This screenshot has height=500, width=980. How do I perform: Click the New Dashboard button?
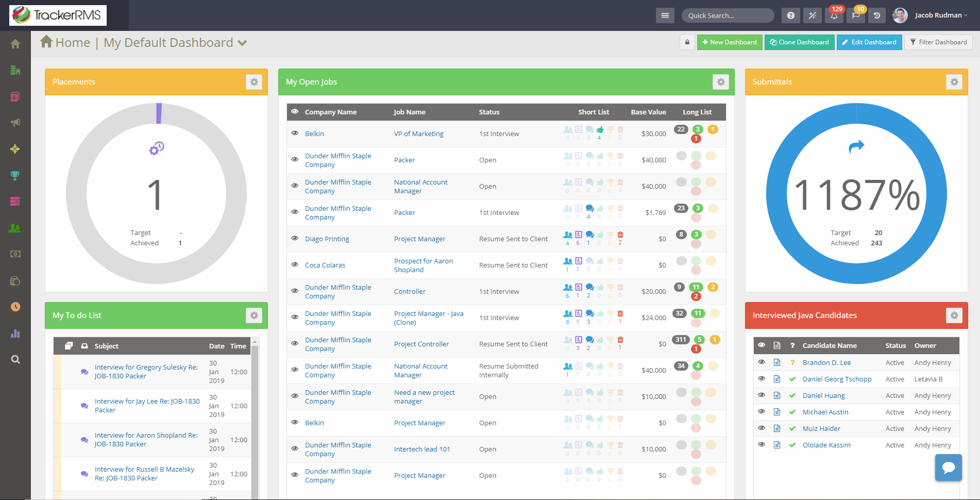[x=730, y=42]
